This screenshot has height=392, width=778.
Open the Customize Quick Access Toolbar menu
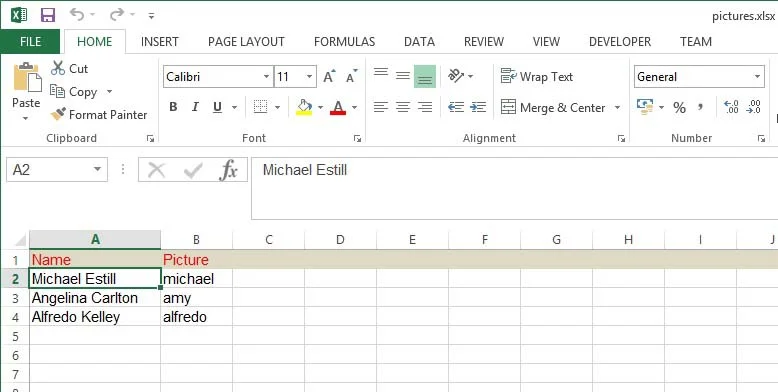coord(151,16)
